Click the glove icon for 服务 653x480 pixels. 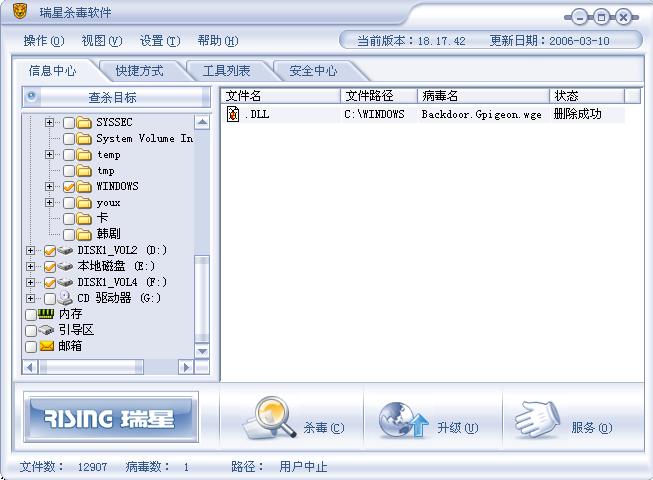point(538,419)
